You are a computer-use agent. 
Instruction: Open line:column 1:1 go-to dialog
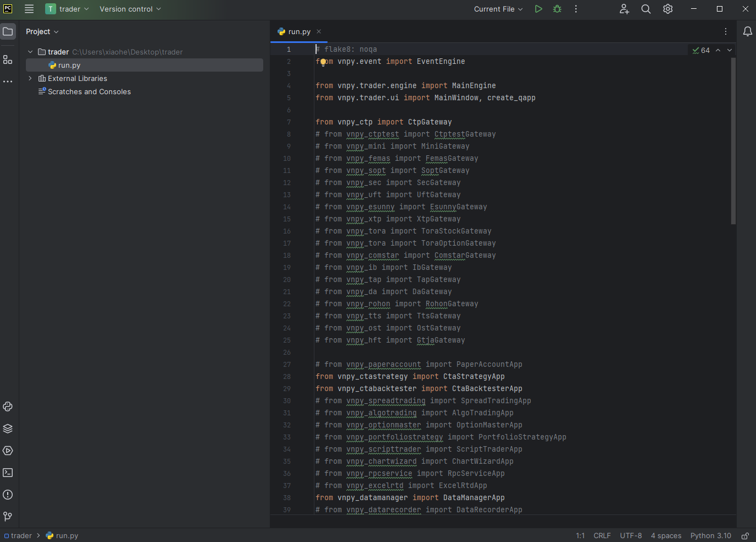[580, 535]
